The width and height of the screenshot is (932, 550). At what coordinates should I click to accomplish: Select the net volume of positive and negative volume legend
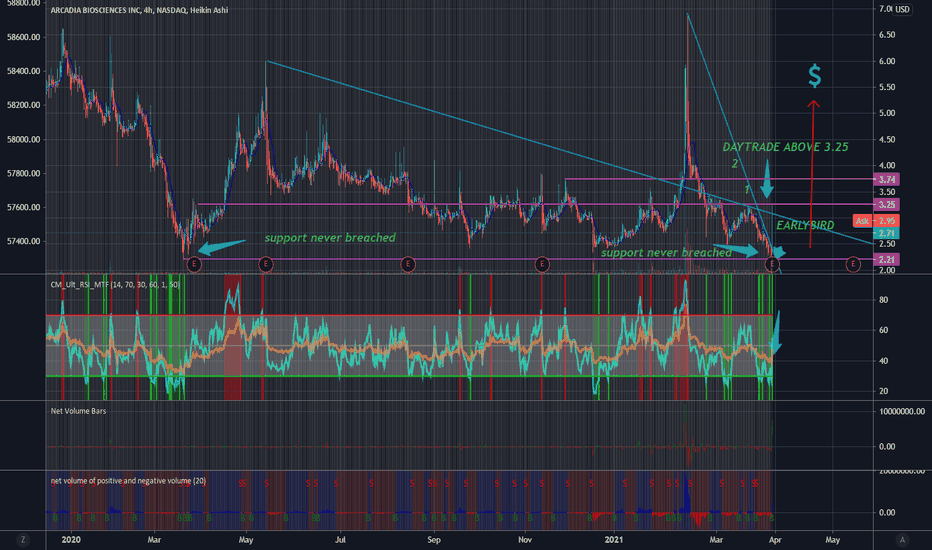[128, 480]
